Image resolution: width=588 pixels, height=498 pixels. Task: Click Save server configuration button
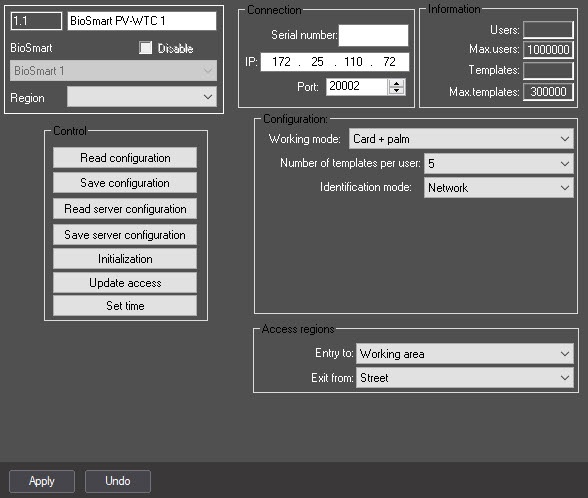pos(125,235)
